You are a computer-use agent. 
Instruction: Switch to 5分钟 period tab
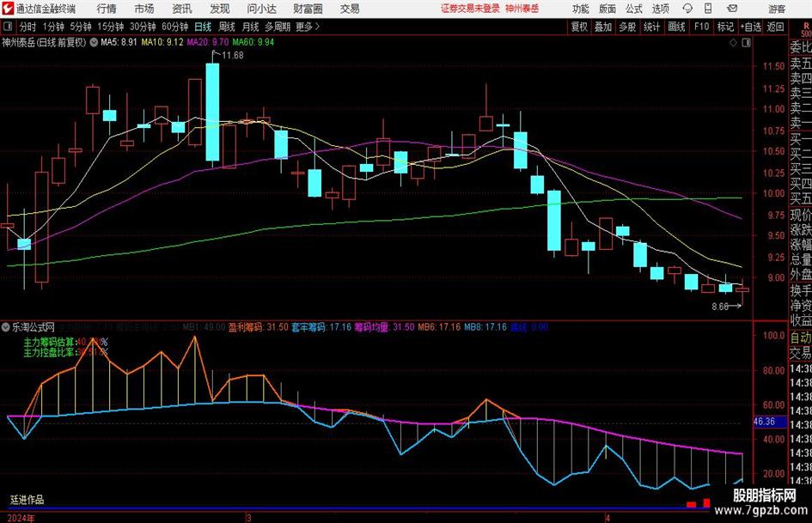[x=80, y=27]
